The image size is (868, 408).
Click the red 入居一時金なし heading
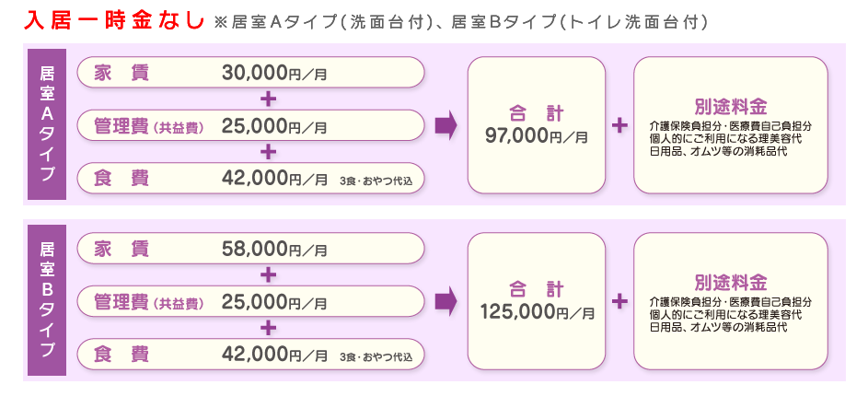click(x=114, y=20)
